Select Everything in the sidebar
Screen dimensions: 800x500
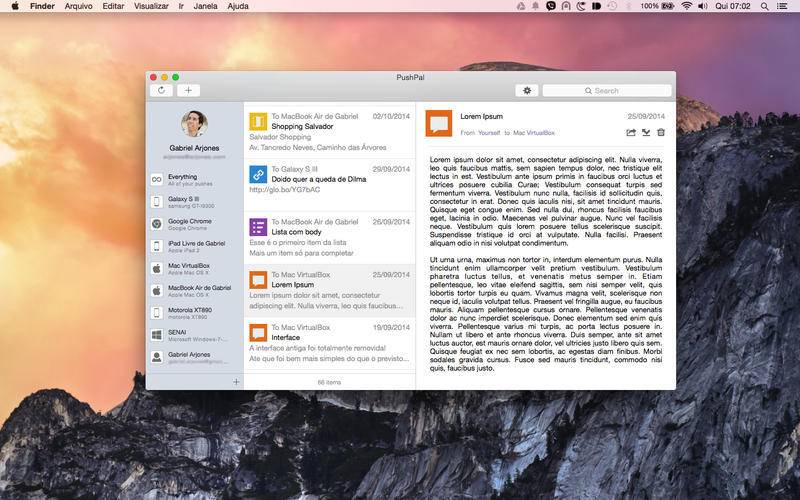click(194, 180)
